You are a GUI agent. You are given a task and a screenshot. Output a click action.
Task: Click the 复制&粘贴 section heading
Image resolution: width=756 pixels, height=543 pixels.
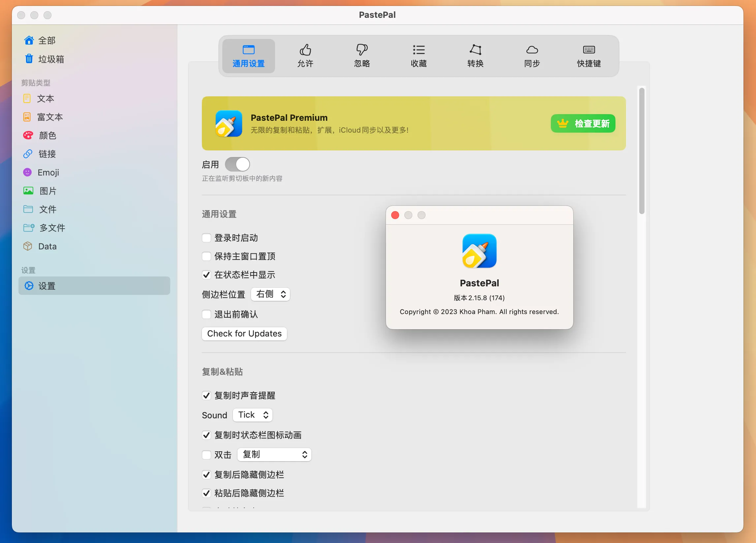(x=222, y=371)
